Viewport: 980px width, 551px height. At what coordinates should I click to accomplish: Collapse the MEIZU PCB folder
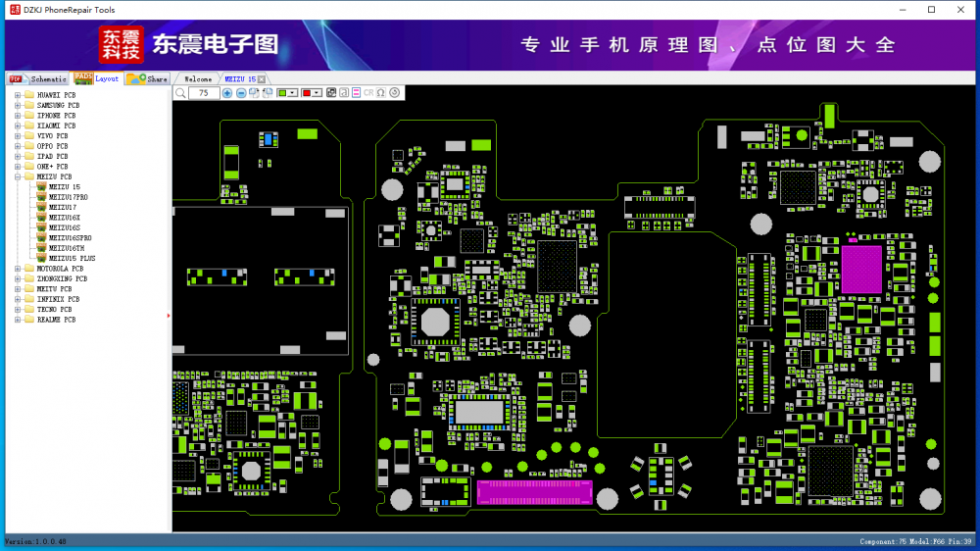click(18, 176)
